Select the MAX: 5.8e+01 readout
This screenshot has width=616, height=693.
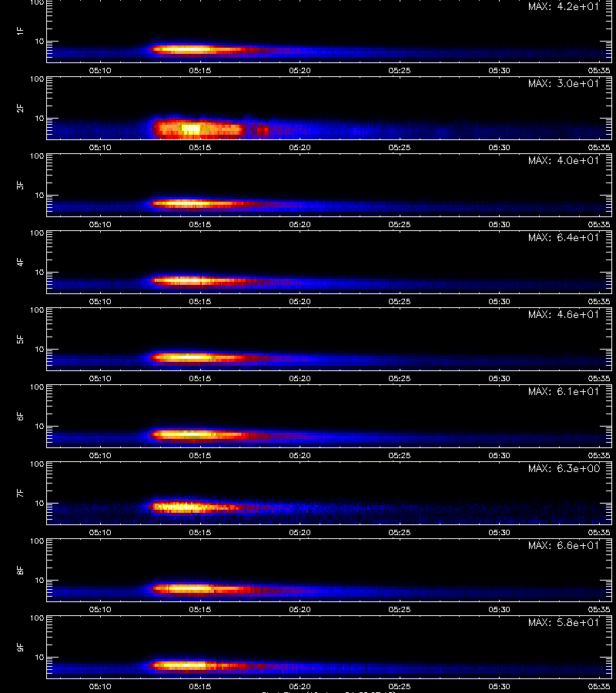coord(564,622)
